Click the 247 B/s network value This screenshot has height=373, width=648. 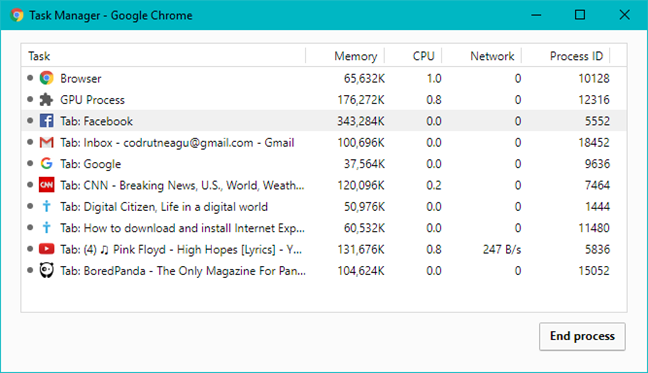[502, 249]
